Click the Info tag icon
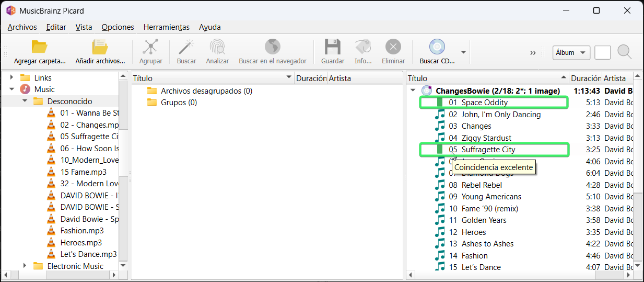 point(362,47)
